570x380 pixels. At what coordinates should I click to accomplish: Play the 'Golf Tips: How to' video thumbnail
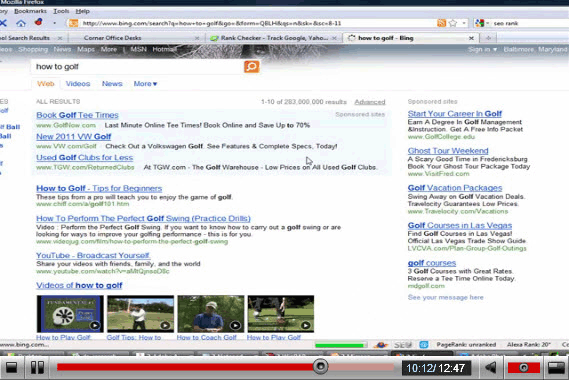click(140, 314)
